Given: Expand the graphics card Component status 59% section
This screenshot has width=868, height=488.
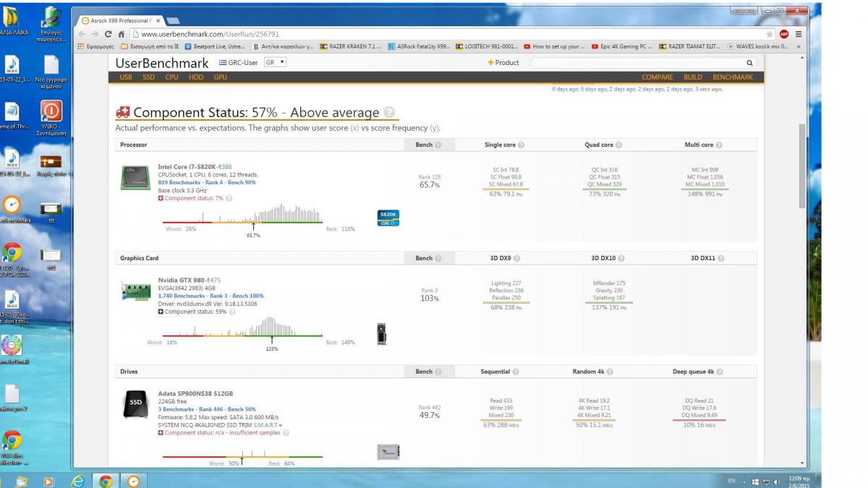Looking at the screenshot, I should pyautogui.click(x=161, y=312).
